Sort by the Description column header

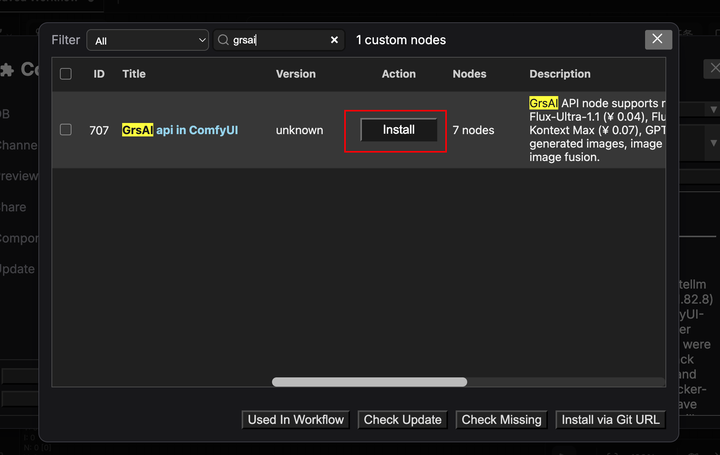(x=560, y=74)
